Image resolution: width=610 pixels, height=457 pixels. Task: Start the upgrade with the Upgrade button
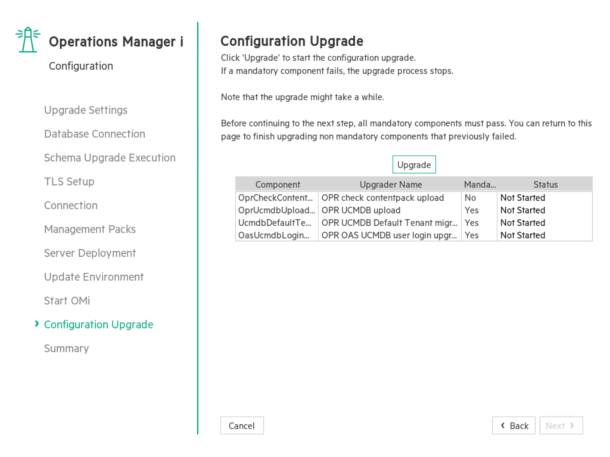(x=414, y=165)
